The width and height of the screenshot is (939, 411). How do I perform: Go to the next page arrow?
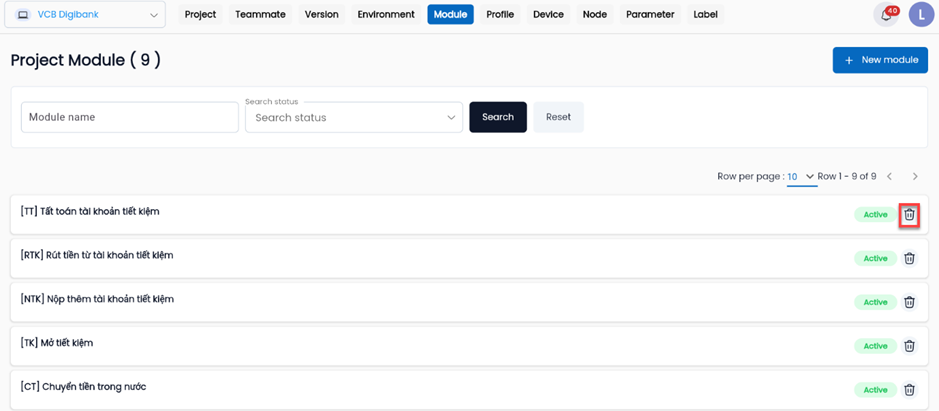tap(915, 177)
